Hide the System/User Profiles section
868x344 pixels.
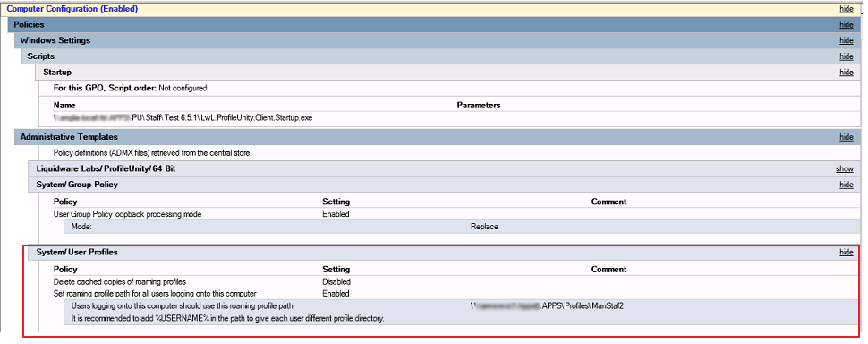point(846,252)
